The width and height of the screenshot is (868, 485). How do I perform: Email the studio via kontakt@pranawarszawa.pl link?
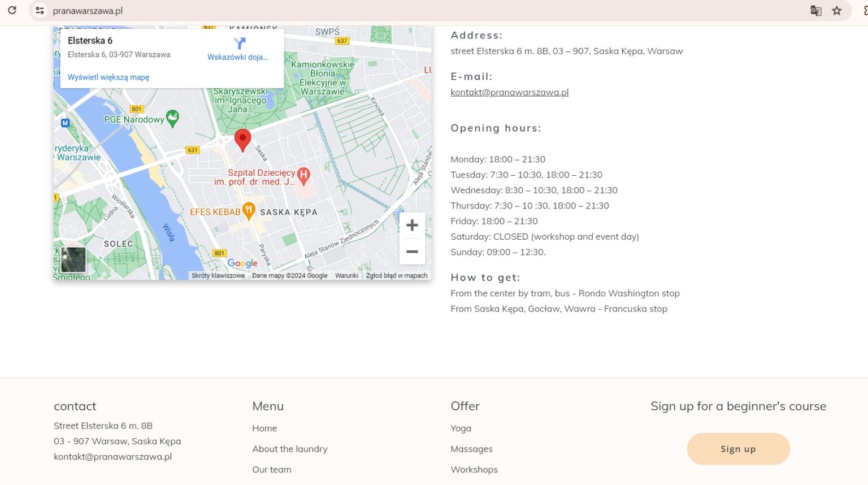(x=509, y=92)
